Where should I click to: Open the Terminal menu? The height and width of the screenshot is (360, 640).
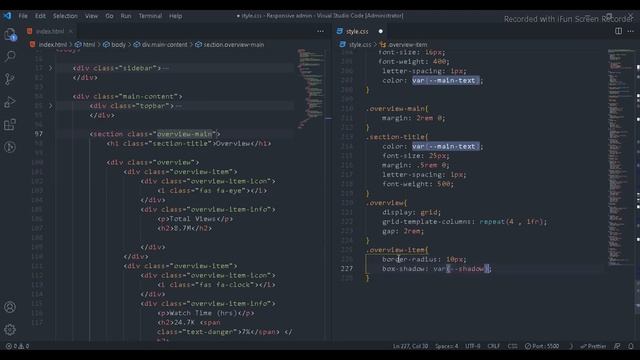tap(150, 16)
